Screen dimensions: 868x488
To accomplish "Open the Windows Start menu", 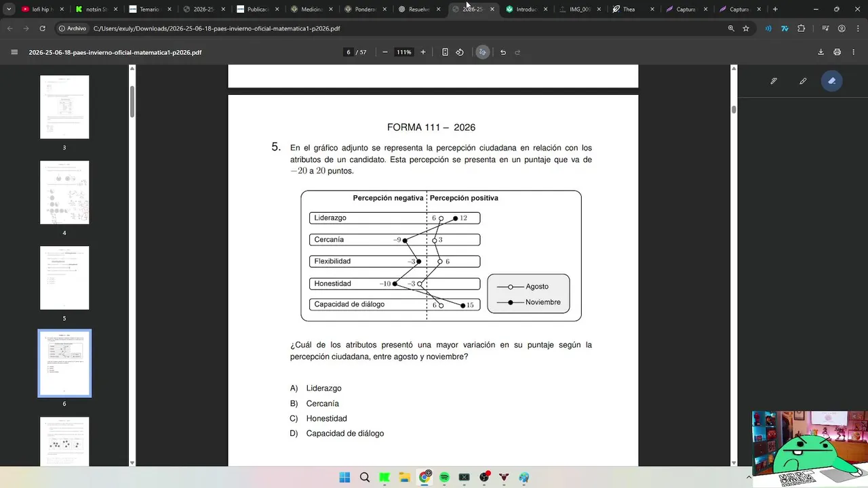I will pyautogui.click(x=344, y=477).
